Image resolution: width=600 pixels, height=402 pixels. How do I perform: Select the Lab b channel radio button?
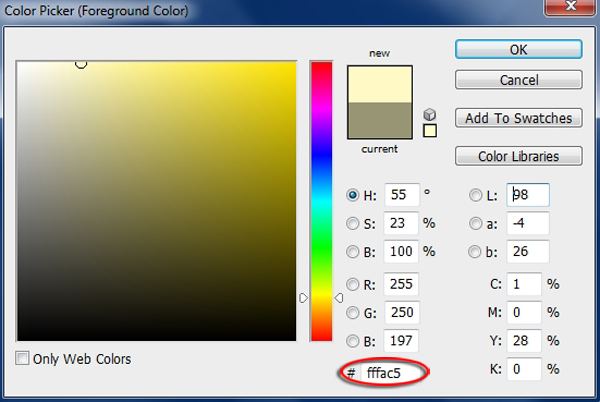(477, 251)
